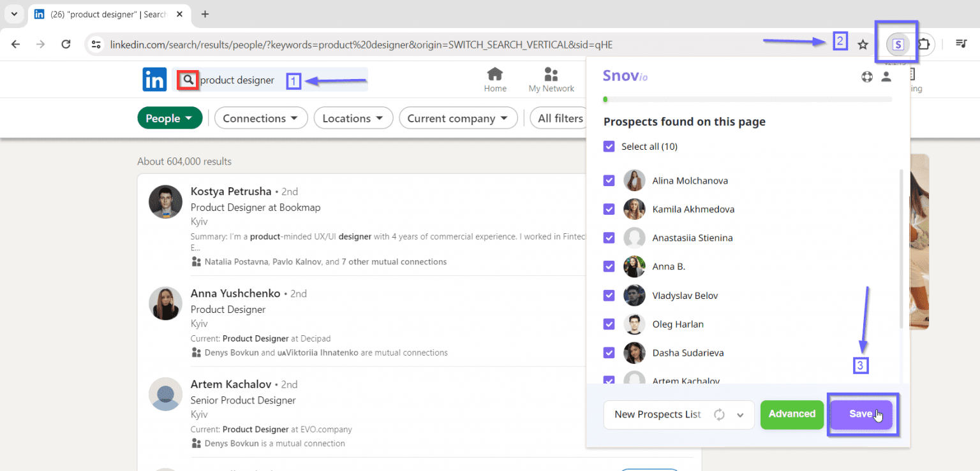Click the green Advanced button
Image resolution: width=980 pixels, height=471 pixels.
pyautogui.click(x=792, y=414)
